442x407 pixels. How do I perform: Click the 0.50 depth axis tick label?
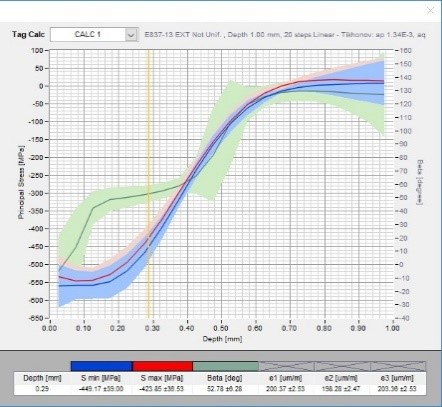tap(221, 328)
